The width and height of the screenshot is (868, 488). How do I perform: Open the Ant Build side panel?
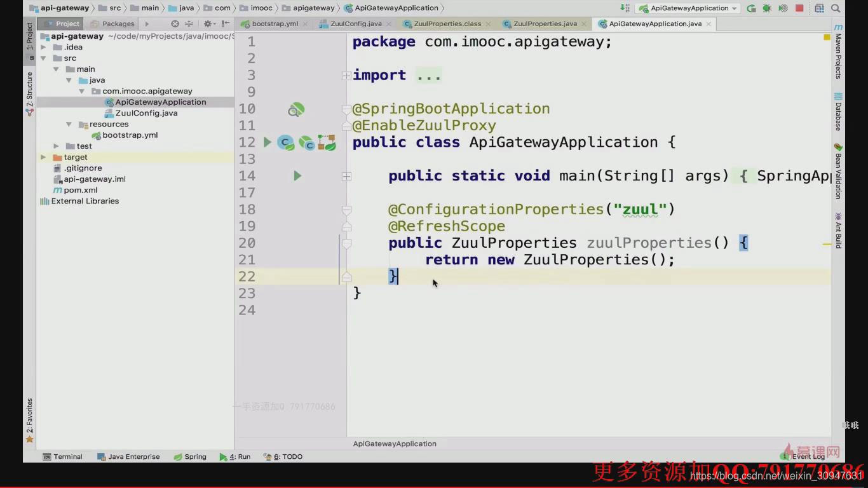(x=838, y=230)
